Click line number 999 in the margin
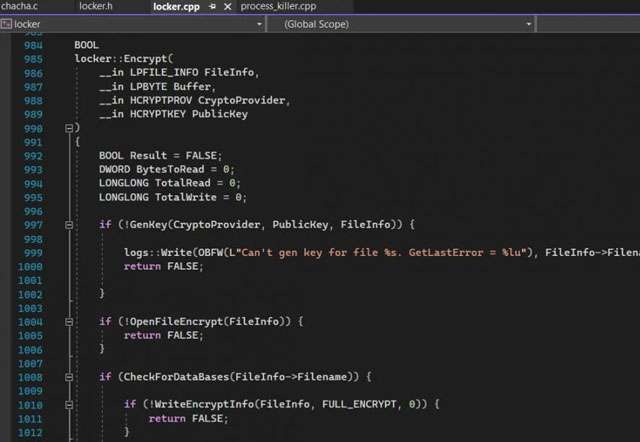 tap(33, 253)
